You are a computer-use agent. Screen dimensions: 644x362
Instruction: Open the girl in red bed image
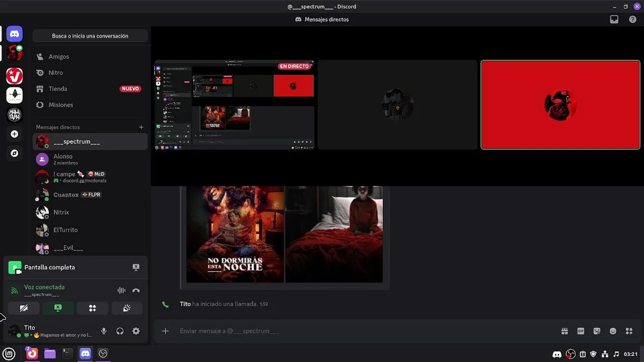coord(334,234)
